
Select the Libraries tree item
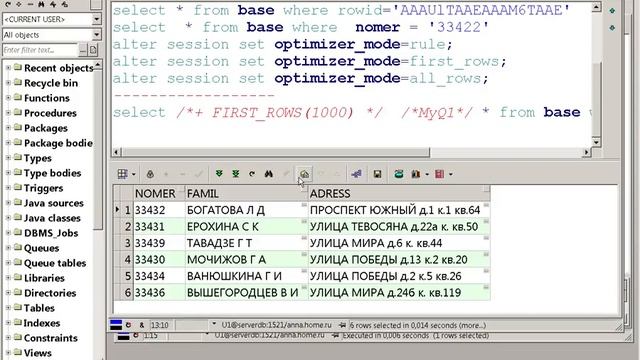point(44,278)
